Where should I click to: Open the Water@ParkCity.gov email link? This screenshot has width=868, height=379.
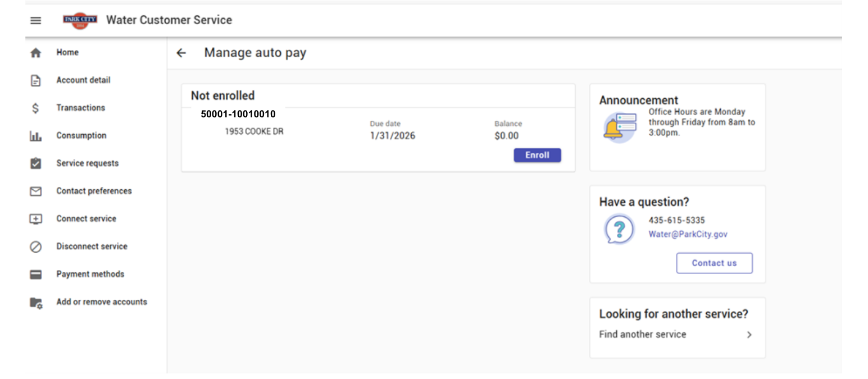coord(688,234)
